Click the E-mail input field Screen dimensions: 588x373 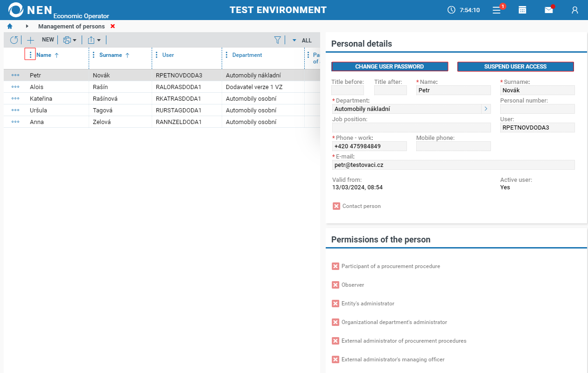coord(453,165)
